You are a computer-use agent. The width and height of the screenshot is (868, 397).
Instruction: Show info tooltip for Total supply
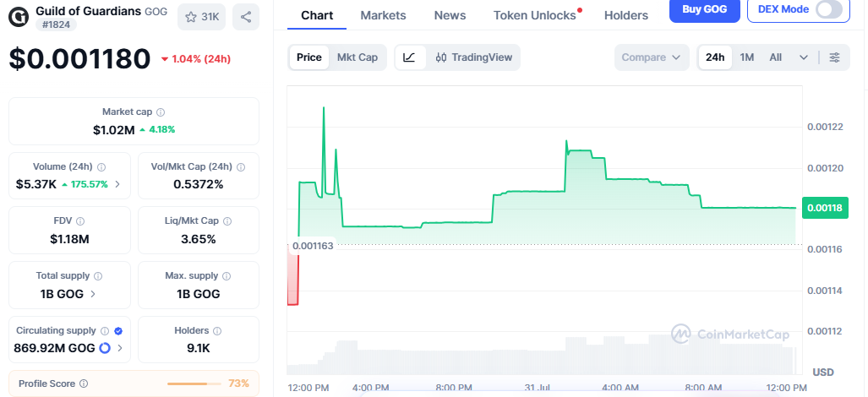(x=98, y=276)
